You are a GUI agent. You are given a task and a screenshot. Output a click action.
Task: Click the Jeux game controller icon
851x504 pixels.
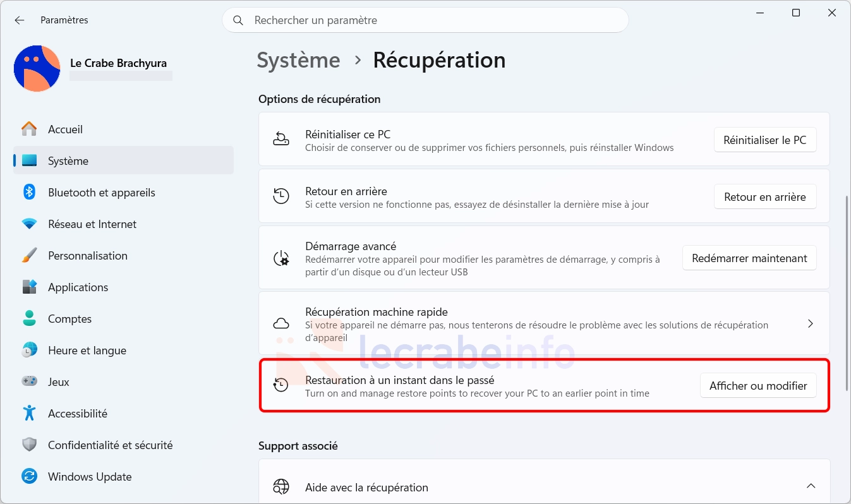(x=29, y=381)
